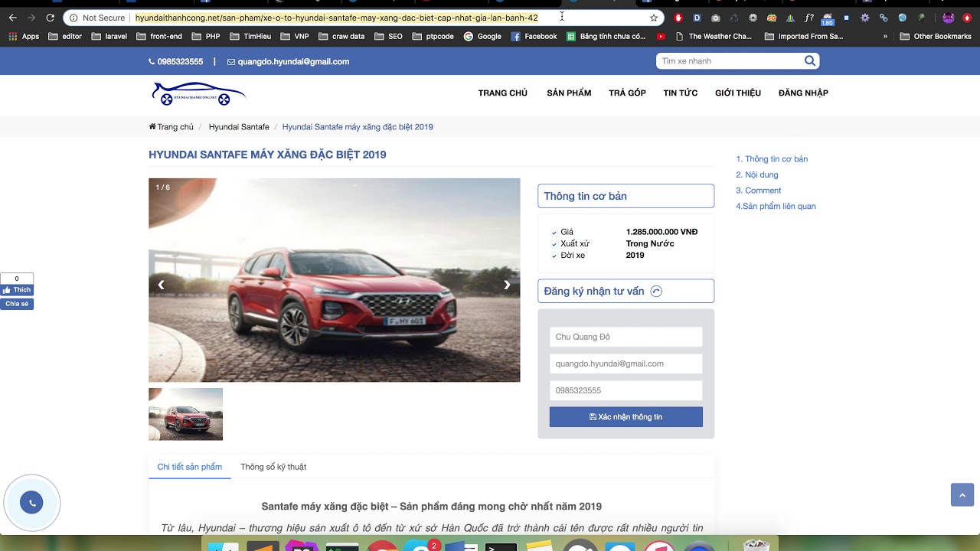The height and width of the screenshot is (551, 980).
Task: Open the laravel bookmarks folder
Action: (109, 36)
